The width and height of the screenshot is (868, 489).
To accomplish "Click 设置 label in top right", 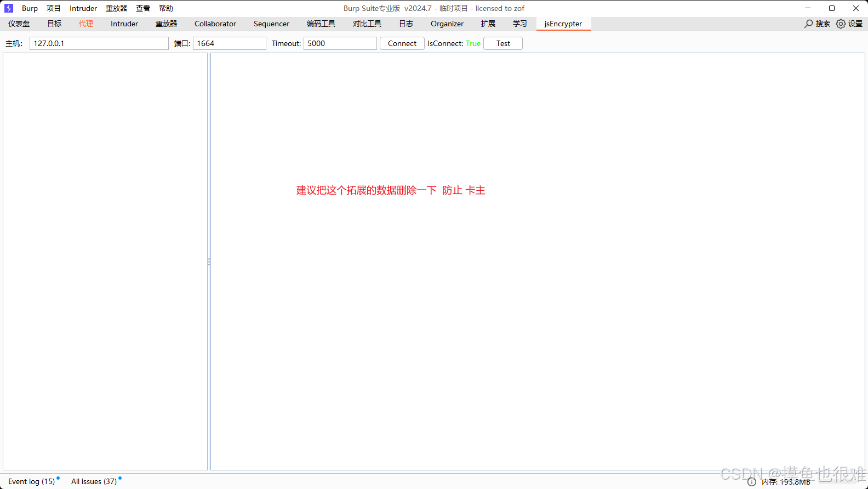I will [855, 24].
